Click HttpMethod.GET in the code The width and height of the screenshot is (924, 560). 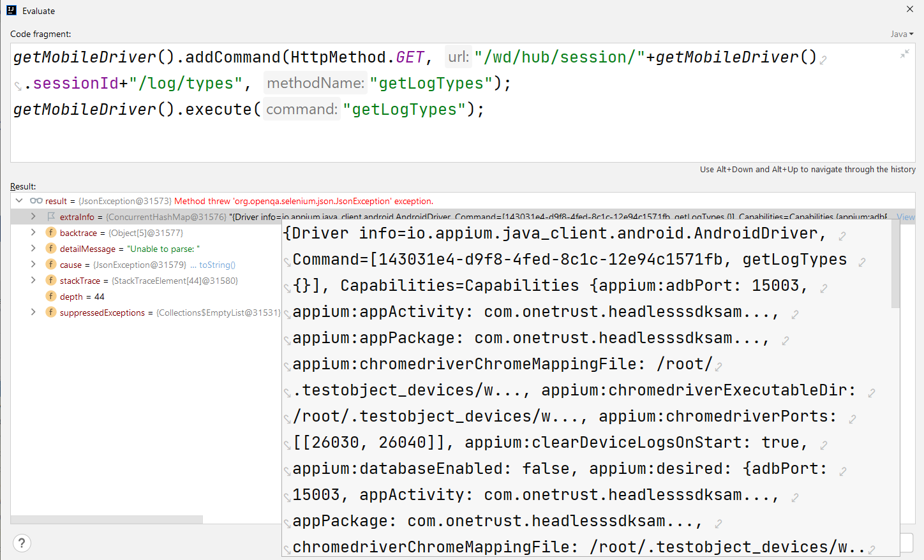(357, 57)
